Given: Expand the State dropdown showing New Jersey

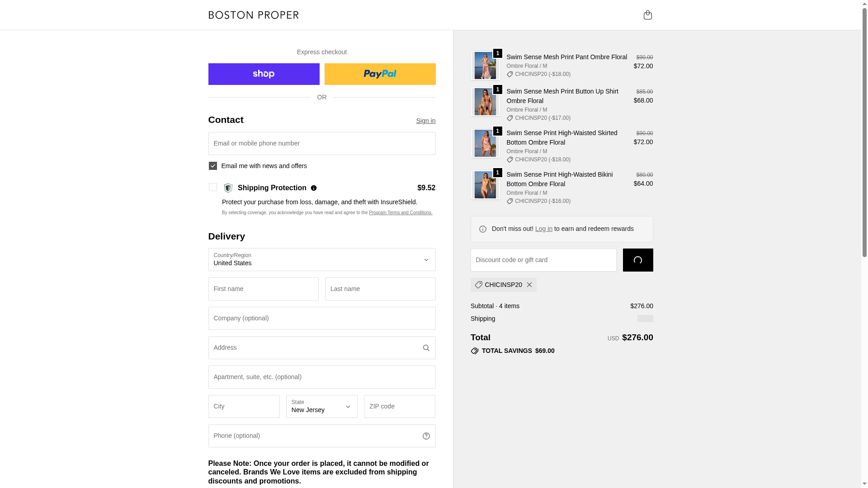Looking at the screenshot, I should pos(321,406).
